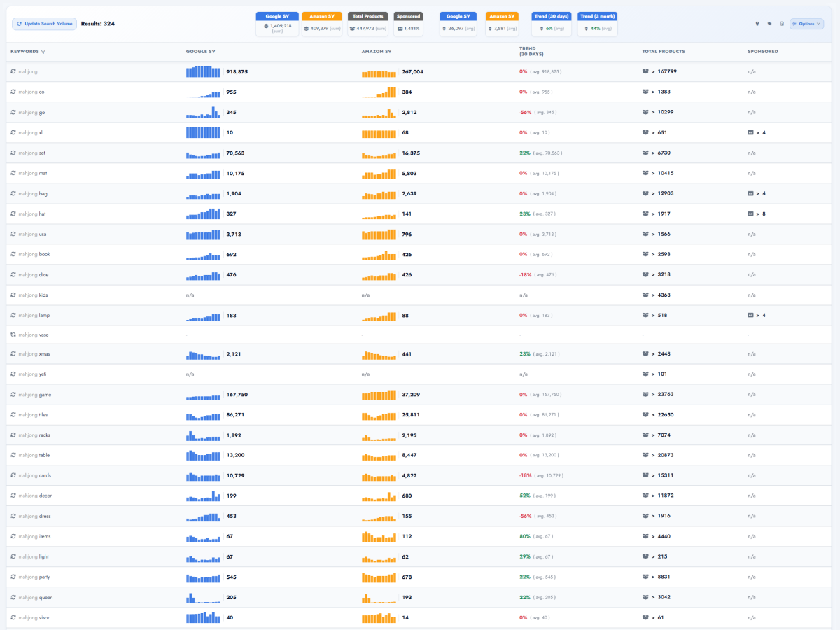840x630 pixels.
Task: Click the tag icon in top toolbar
Action: 769,24
